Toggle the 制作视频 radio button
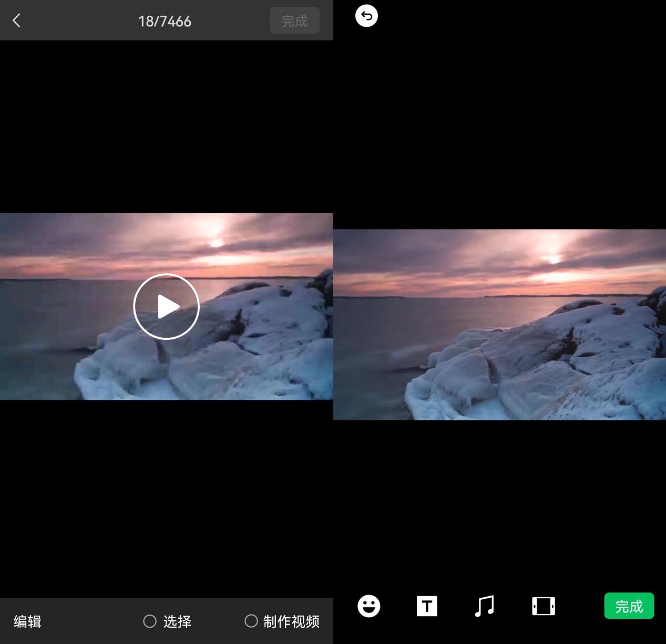 pos(251,621)
